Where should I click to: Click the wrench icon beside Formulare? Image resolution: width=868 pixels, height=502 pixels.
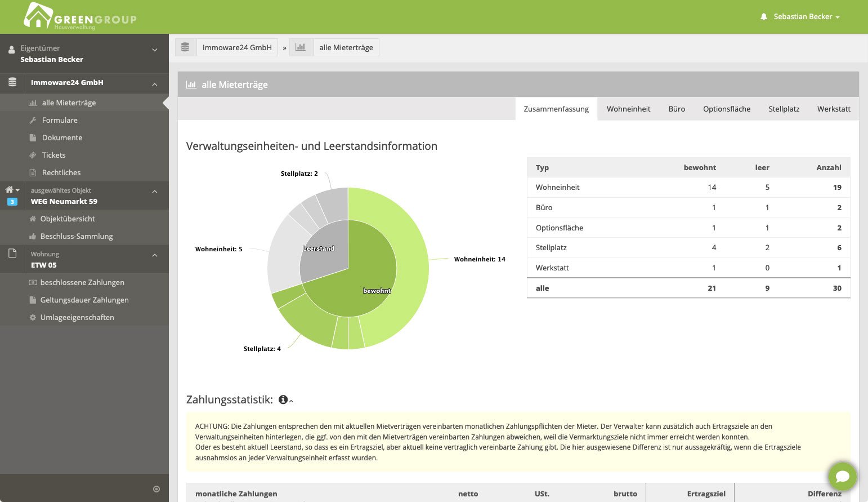[x=33, y=120]
